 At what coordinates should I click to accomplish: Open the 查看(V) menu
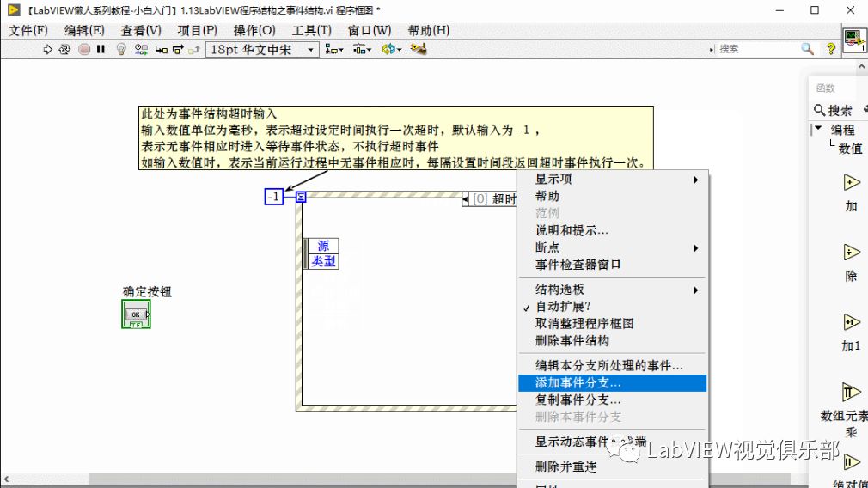tap(141, 30)
